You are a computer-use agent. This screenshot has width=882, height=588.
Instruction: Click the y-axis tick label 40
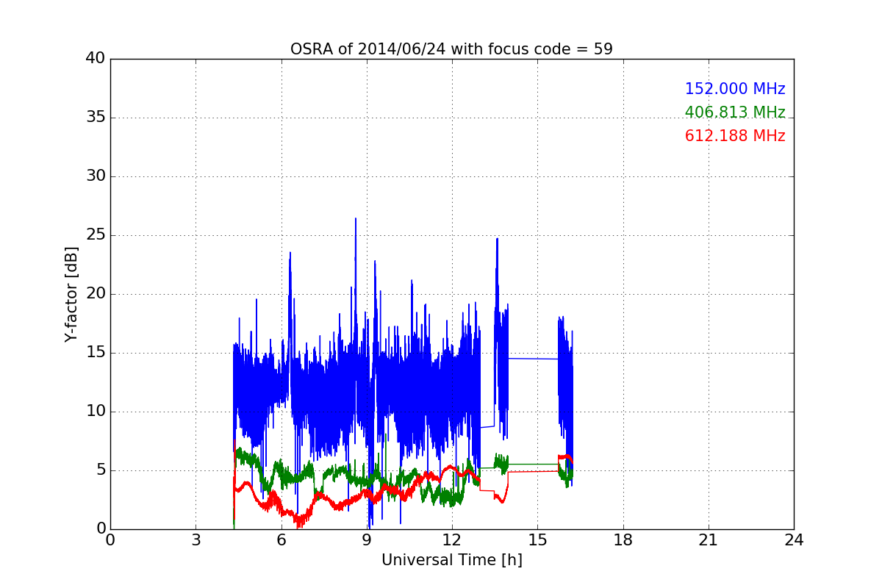(96, 59)
